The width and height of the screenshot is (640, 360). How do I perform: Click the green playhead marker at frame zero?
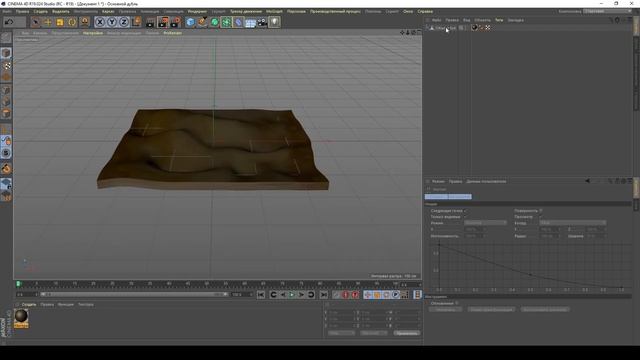click(18, 284)
